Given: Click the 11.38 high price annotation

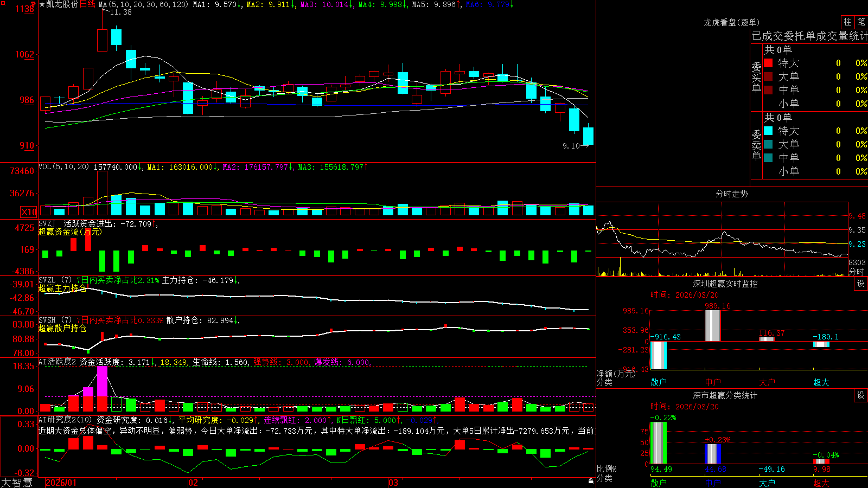Looking at the screenshot, I should (120, 12).
